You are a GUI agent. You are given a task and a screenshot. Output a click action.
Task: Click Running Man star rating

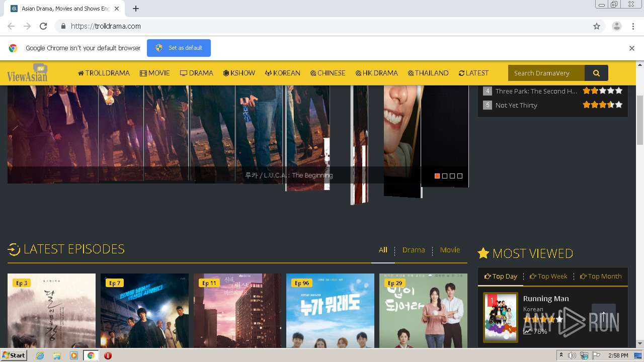point(543,319)
